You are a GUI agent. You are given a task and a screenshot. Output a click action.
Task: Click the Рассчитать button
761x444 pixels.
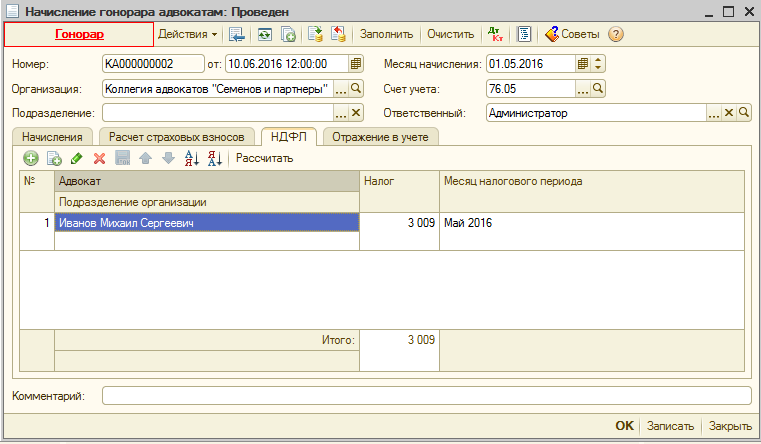point(264,158)
